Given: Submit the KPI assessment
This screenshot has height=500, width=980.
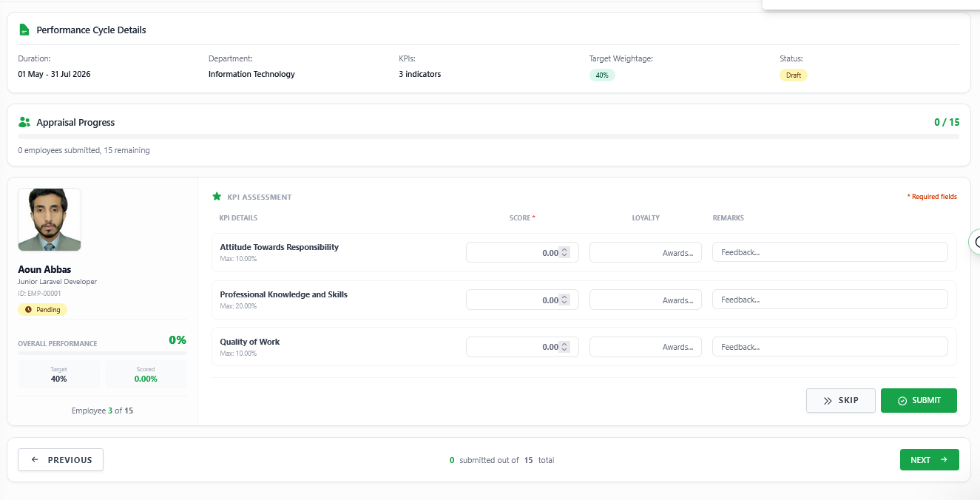Looking at the screenshot, I should (x=919, y=401).
